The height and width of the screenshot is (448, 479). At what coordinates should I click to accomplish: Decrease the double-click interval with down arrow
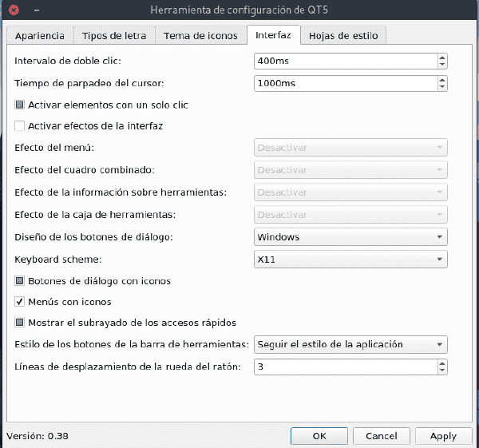tap(442, 65)
